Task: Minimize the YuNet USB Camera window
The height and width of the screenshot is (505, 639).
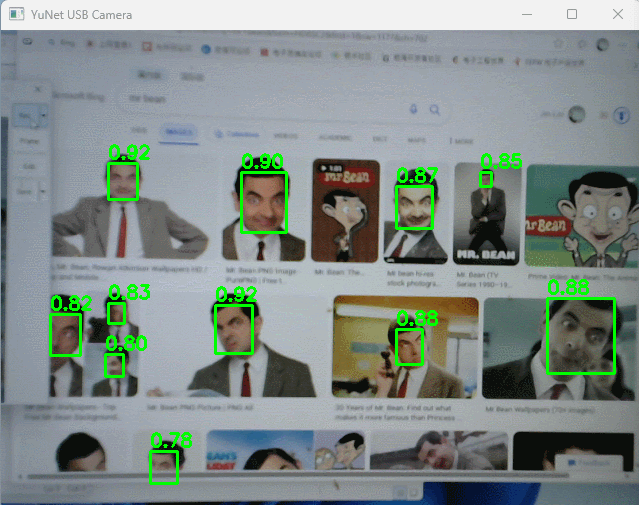Action: coord(525,15)
